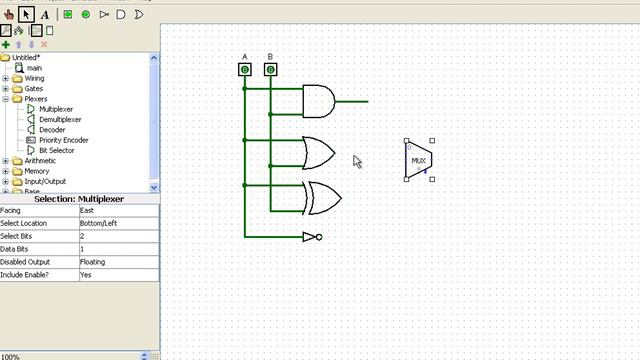640x360 pixels.
Task: Click the green plus add circuit icon
Action: (x=6, y=44)
